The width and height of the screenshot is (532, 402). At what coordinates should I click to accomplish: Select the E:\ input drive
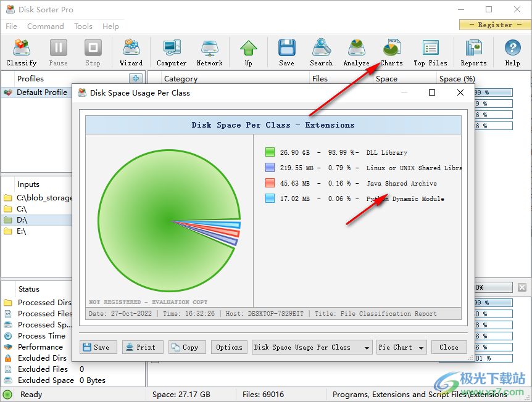click(37, 231)
